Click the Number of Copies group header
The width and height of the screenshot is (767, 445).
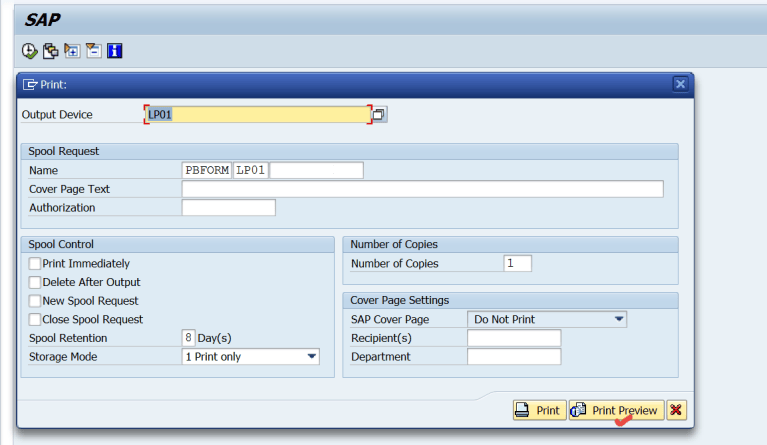click(x=510, y=244)
